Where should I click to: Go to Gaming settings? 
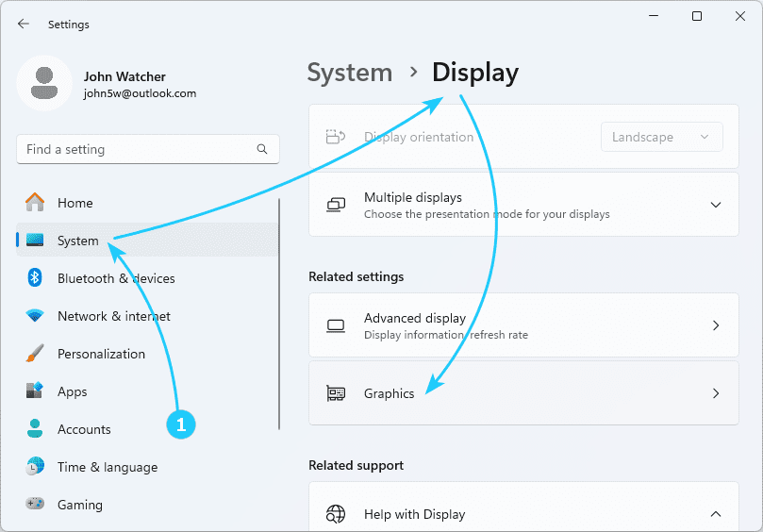[79, 505]
